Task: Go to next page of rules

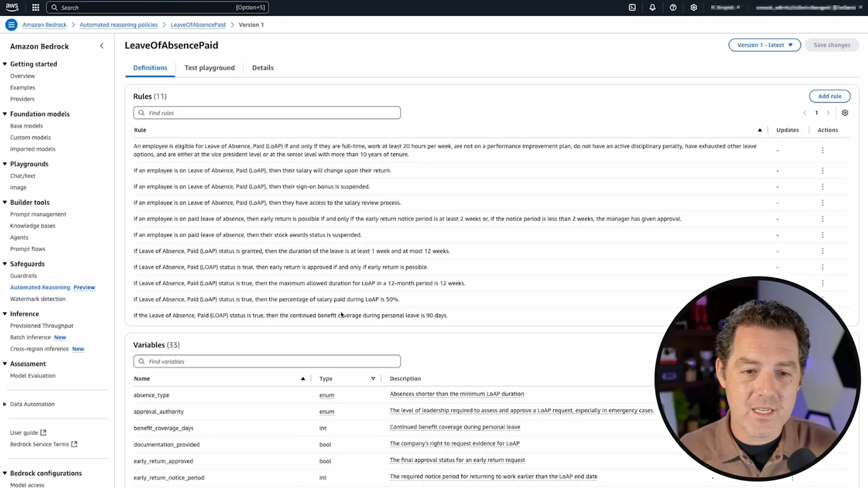Action: pyautogui.click(x=828, y=113)
